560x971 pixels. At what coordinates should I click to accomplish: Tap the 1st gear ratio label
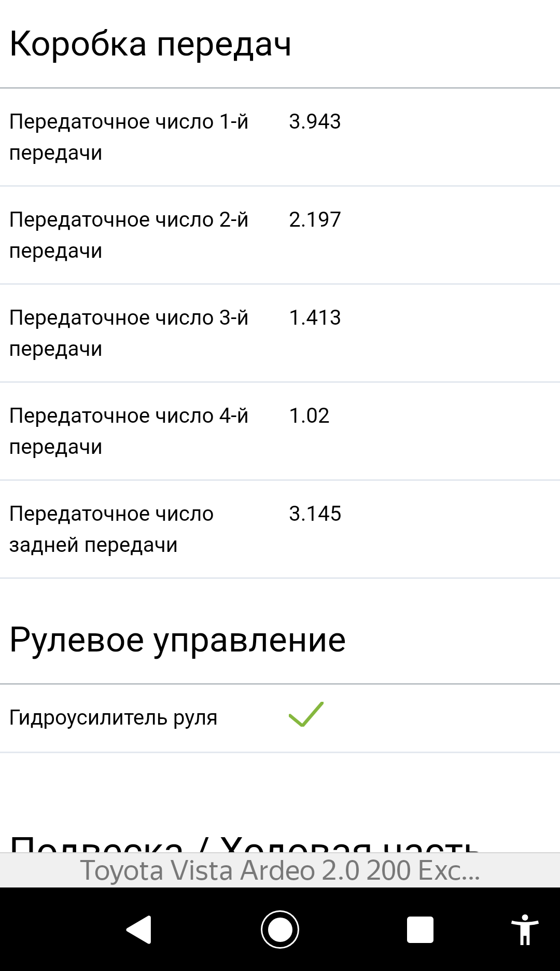(129, 137)
